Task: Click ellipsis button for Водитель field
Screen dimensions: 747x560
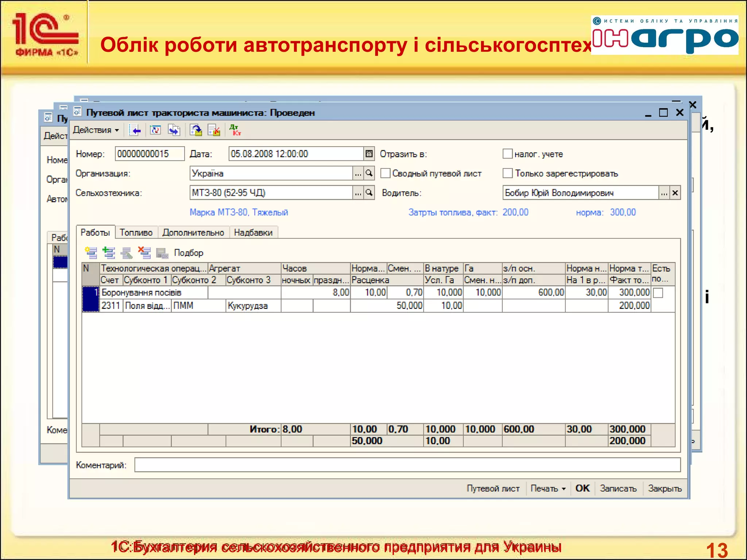Action: coord(664,193)
